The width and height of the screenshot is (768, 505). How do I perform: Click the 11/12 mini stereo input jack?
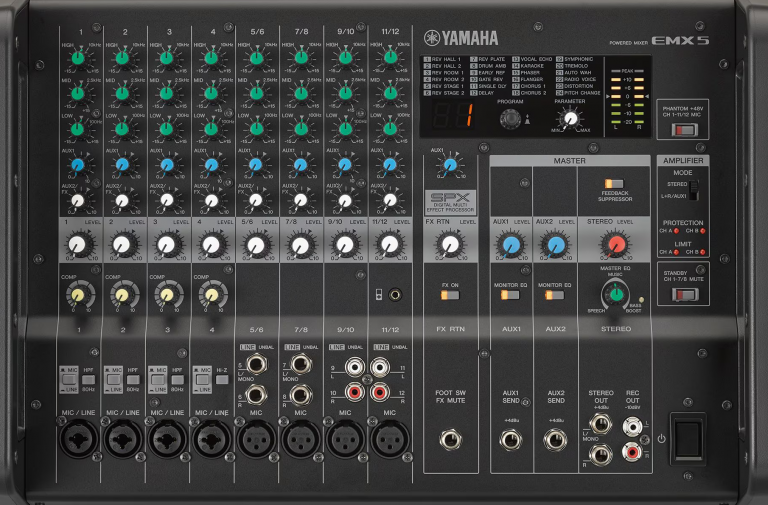tap(395, 294)
